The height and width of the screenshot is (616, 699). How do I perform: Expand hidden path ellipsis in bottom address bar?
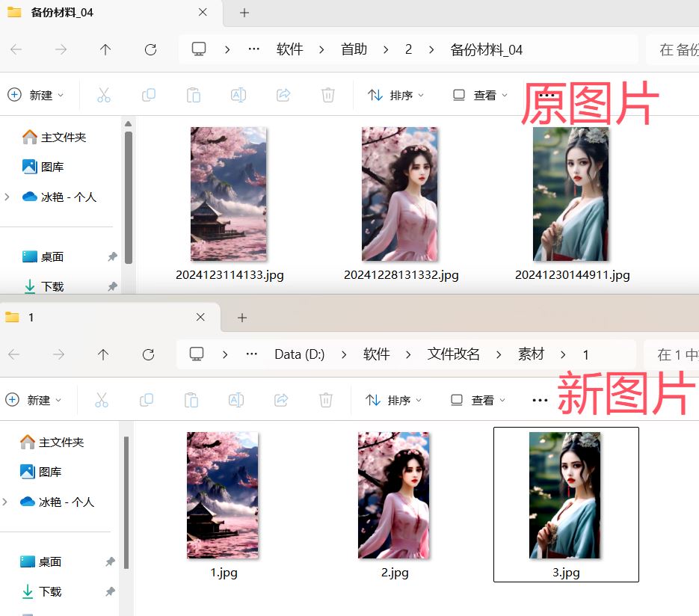(x=251, y=354)
